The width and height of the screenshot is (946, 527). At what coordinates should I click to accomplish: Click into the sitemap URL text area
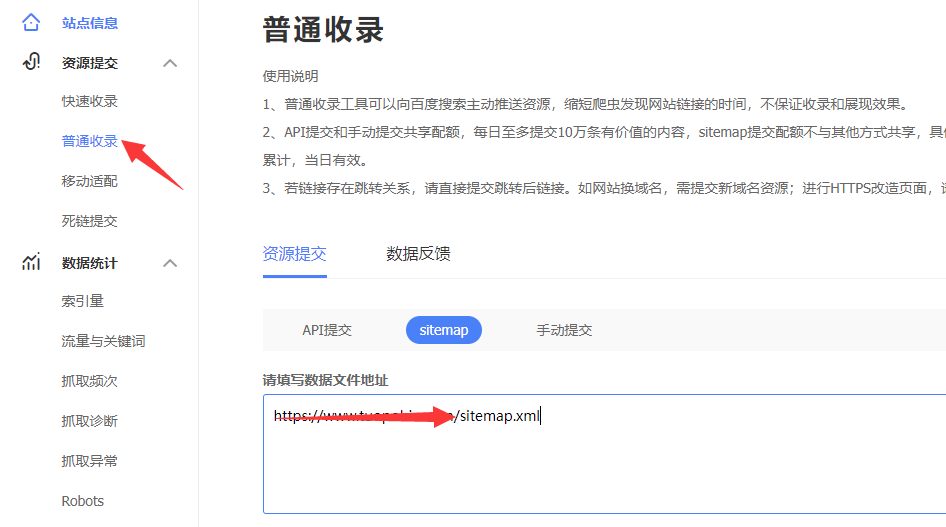pyautogui.click(x=604, y=454)
